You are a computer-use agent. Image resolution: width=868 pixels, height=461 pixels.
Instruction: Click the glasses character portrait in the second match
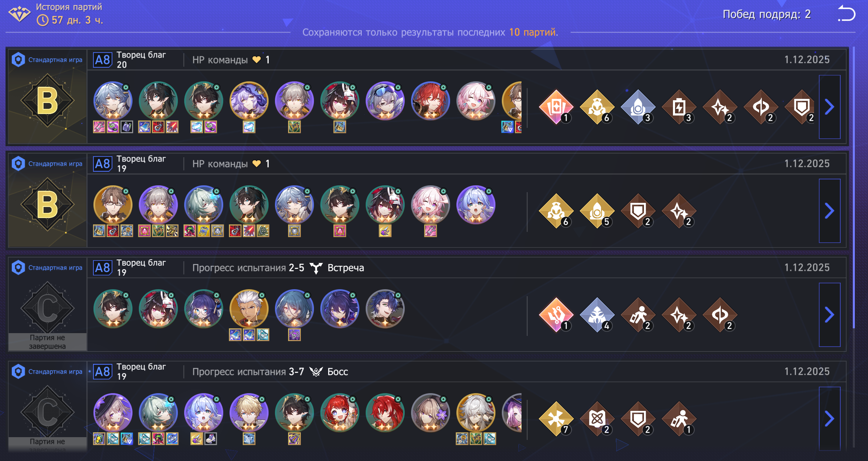(113, 205)
